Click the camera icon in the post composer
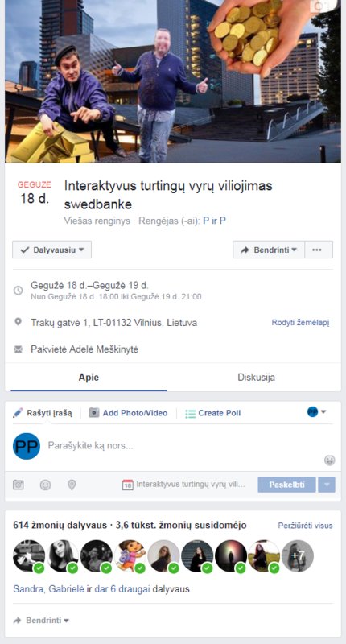The image size is (346, 644). (18, 485)
